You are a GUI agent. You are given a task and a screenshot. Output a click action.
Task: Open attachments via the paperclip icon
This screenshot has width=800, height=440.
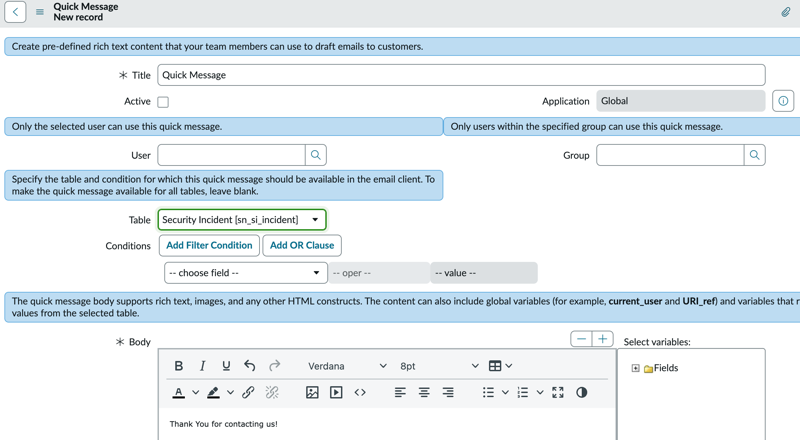click(786, 12)
